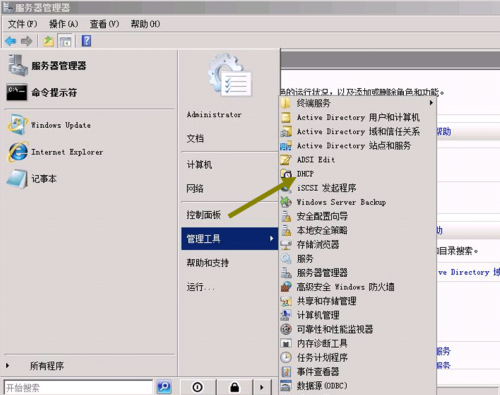This screenshot has height=395, width=500.
Task: Open ADSI Edit icon
Action: pos(286,160)
